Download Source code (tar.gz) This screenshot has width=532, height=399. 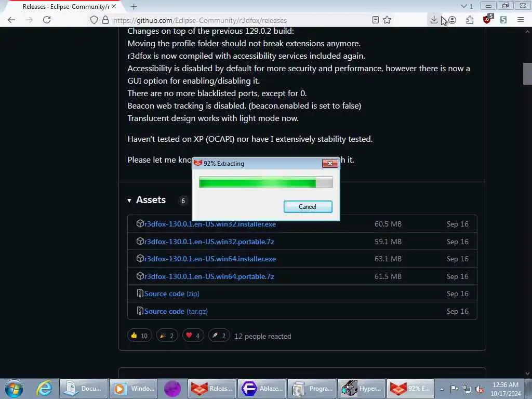[176, 312]
